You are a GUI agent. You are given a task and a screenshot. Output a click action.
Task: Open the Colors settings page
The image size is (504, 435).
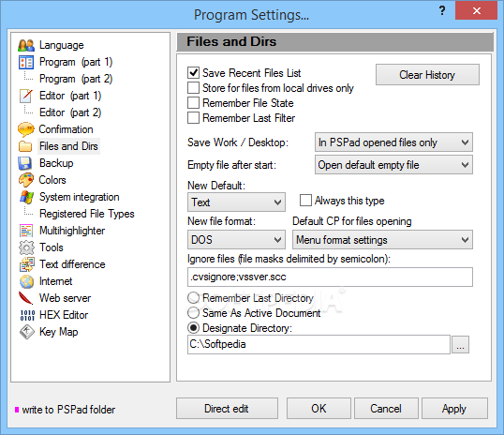(x=52, y=180)
